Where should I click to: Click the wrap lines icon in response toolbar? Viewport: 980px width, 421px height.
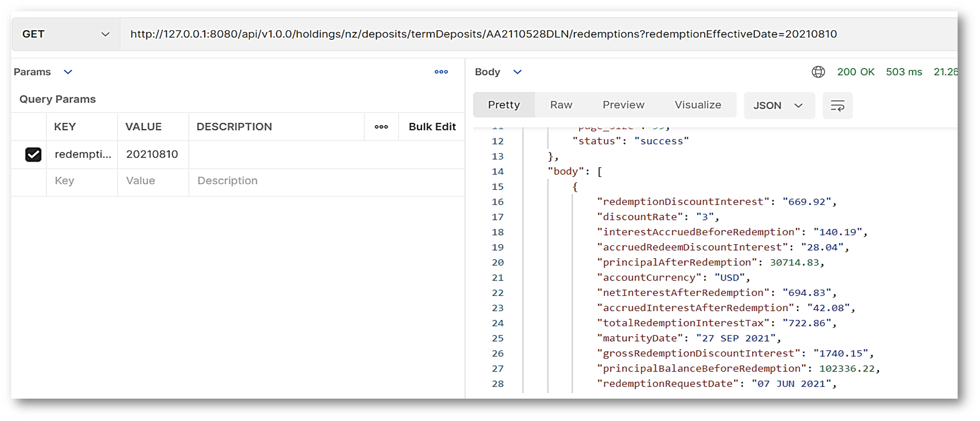click(837, 105)
